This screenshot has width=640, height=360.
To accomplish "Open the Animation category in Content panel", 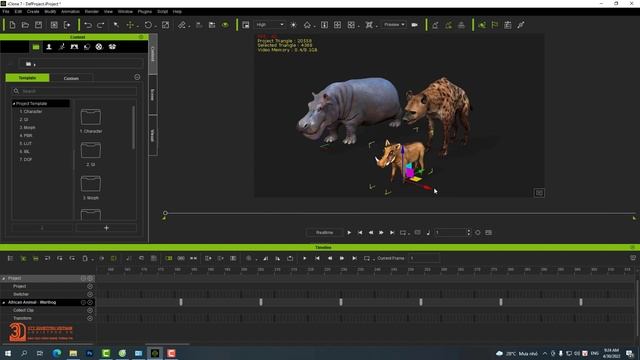I will (x=62, y=47).
